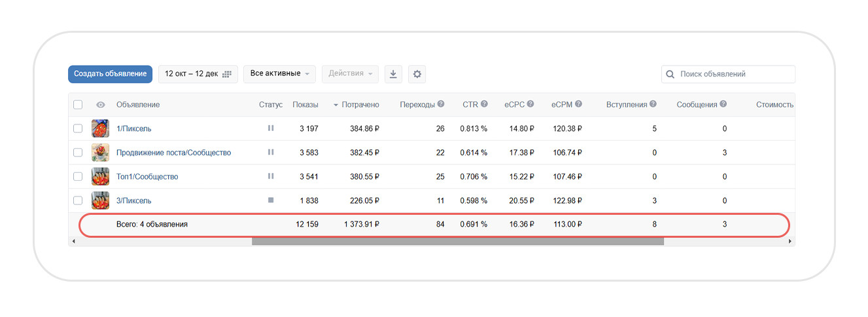Expand the Все активные filter dropdown
Viewport: 868px width, 317px height.
pyautogui.click(x=279, y=74)
